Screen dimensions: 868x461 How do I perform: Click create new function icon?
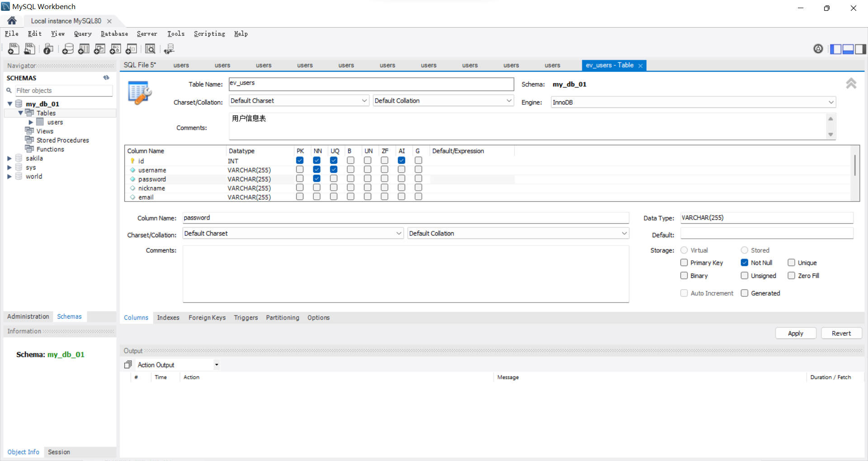[x=131, y=49]
